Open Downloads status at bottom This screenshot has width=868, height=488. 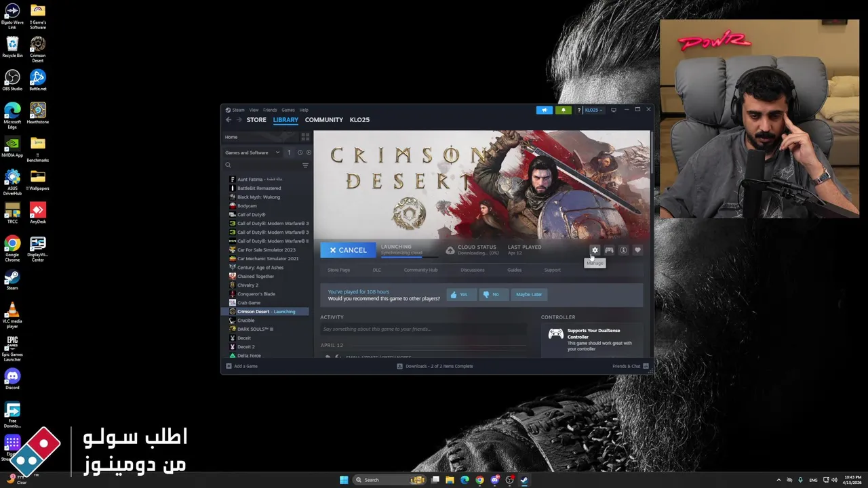pyautogui.click(x=435, y=366)
